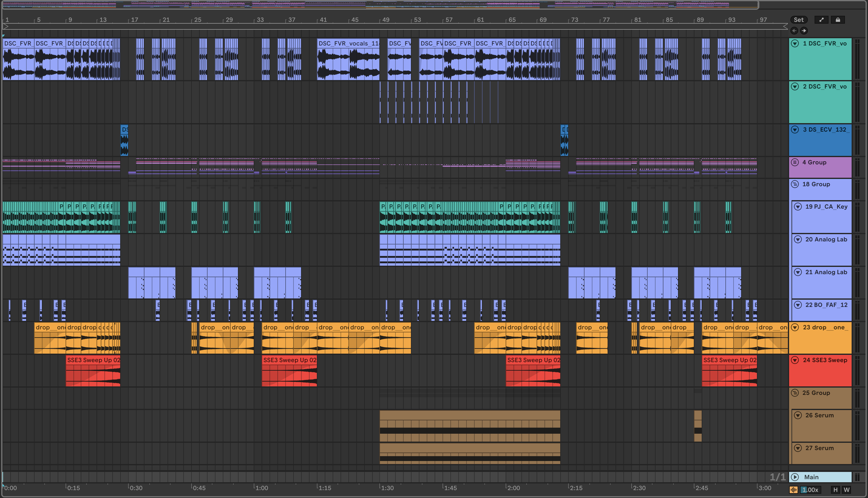The image size is (868, 498).
Task: Toggle the orange waveform zoom icon
Action: [793, 490]
